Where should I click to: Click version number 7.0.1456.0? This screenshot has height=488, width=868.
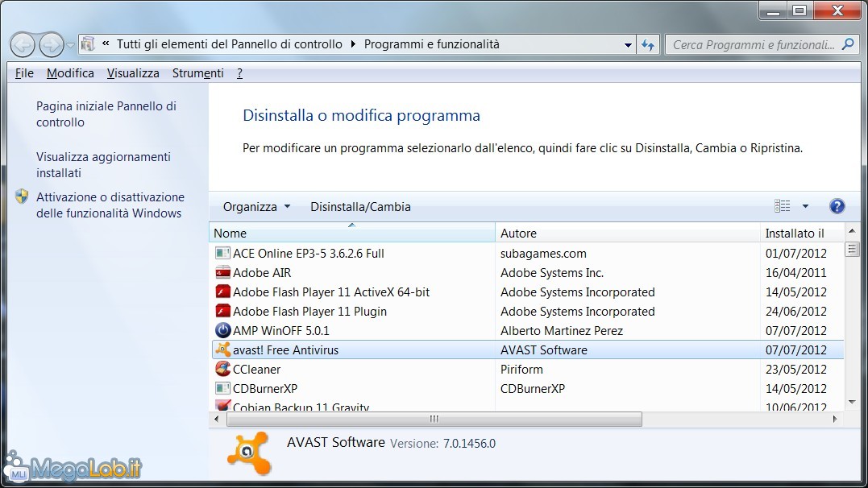(x=469, y=444)
